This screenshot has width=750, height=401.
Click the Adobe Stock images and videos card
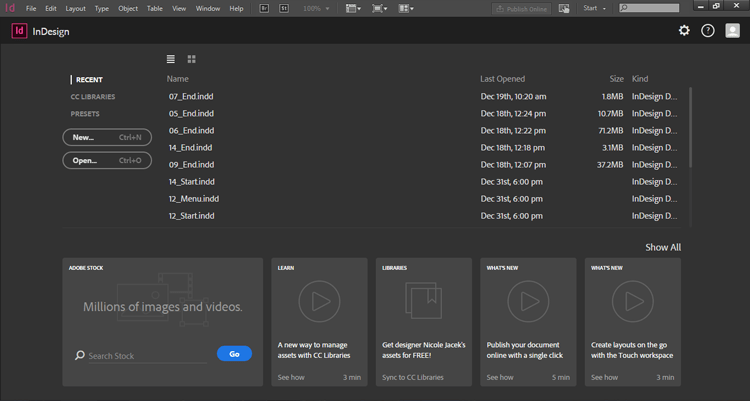coord(163,322)
